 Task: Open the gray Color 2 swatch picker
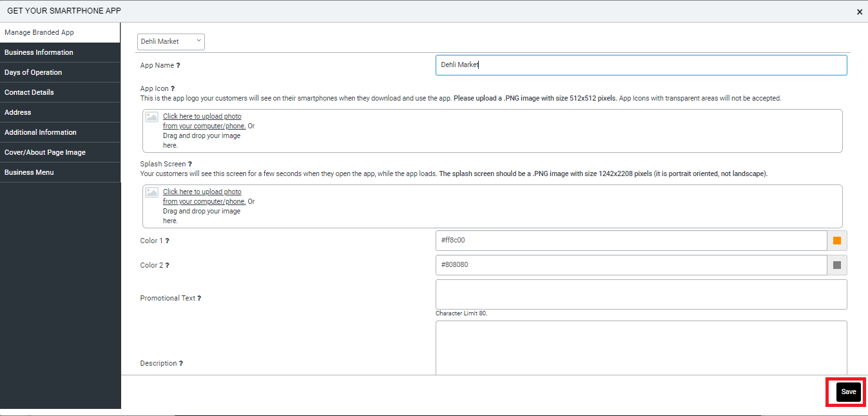(837, 265)
